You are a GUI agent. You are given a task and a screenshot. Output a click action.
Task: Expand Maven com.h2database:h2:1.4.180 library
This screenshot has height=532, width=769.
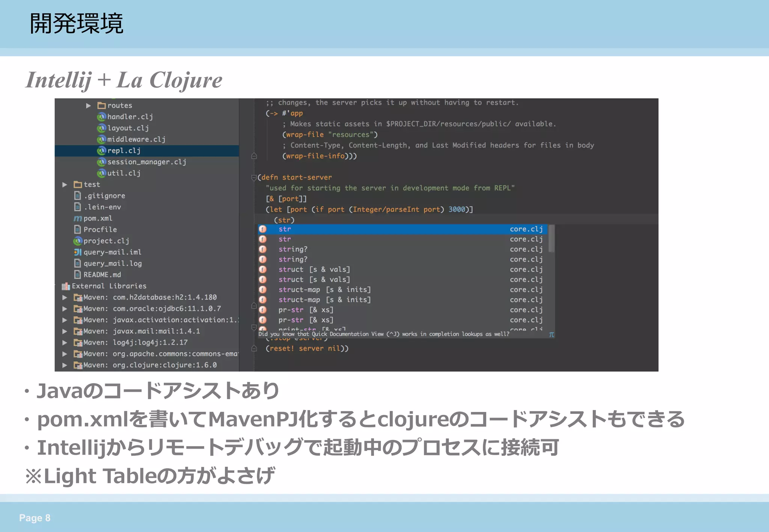[x=65, y=298]
